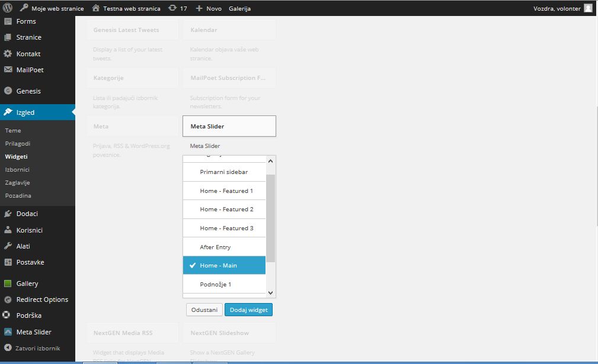The width and height of the screenshot is (598, 364).
Task: Open the Widgeti submenu item
Action: click(16, 156)
